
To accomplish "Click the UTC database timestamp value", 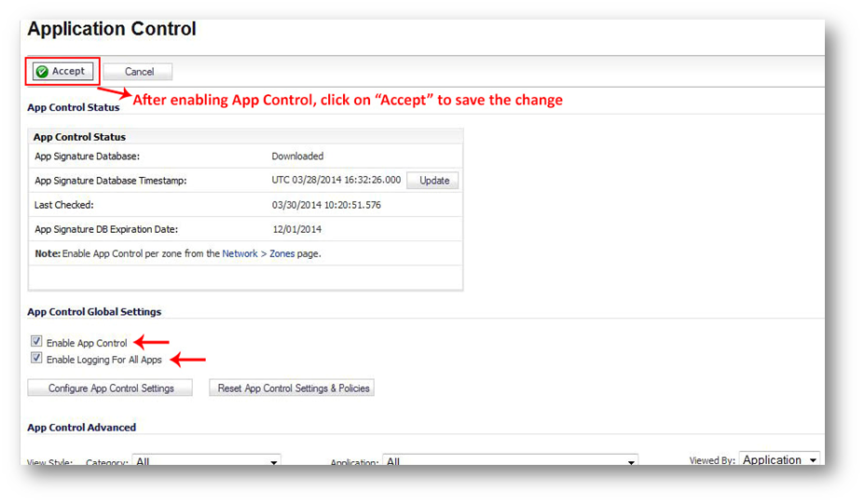I will (336, 181).
